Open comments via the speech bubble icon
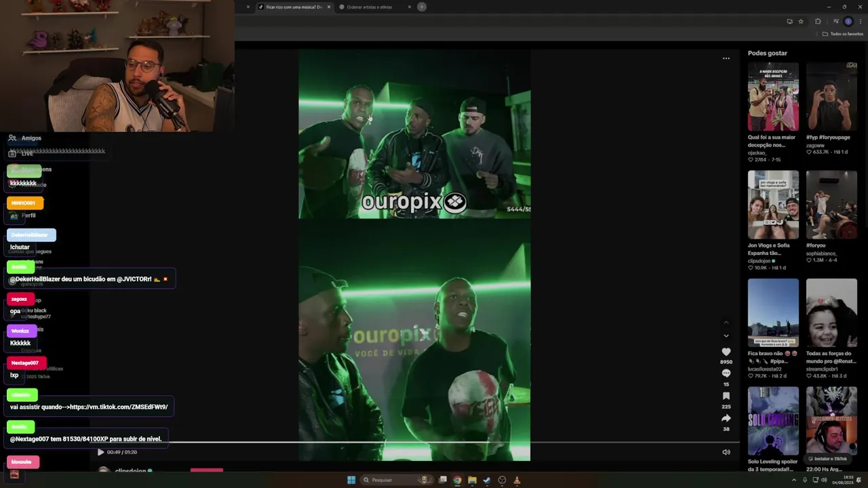Image resolution: width=868 pixels, height=488 pixels. 726,373
